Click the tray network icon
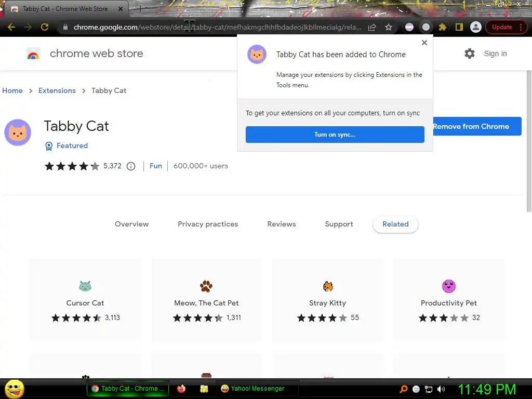This screenshot has width=532, height=399. [x=429, y=389]
